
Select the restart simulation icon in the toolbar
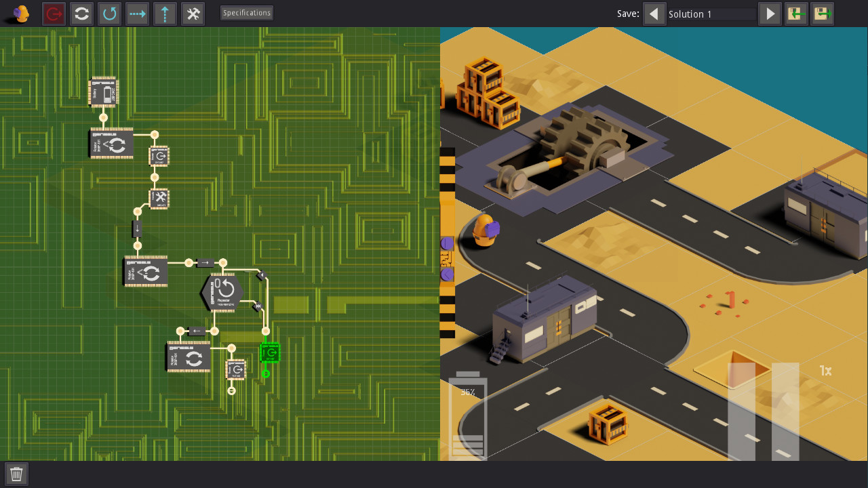pos(81,14)
